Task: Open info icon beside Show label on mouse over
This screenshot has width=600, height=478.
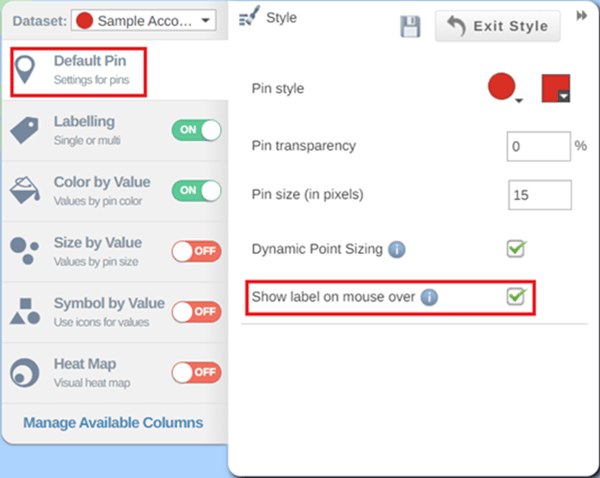Action: pyautogui.click(x=429, y=297)
